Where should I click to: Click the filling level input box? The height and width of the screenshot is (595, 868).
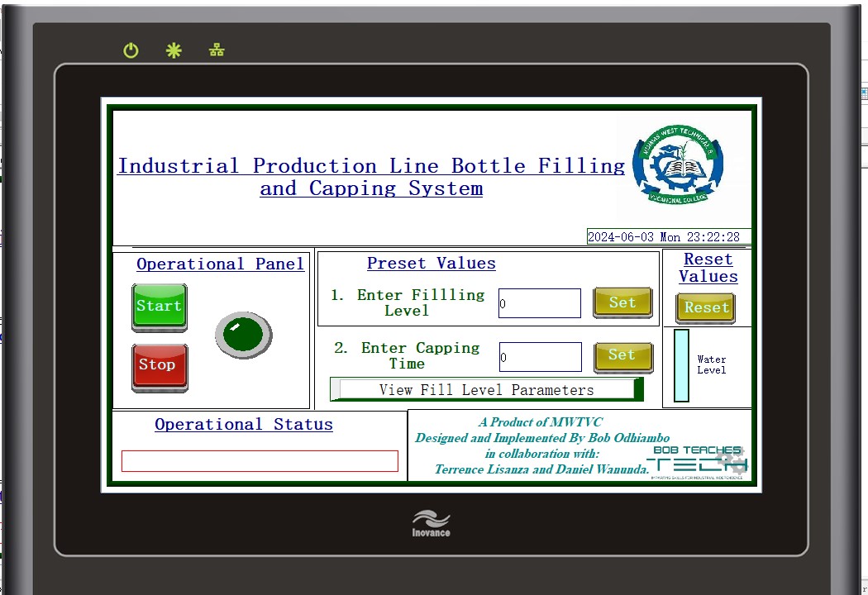point(539,302)
